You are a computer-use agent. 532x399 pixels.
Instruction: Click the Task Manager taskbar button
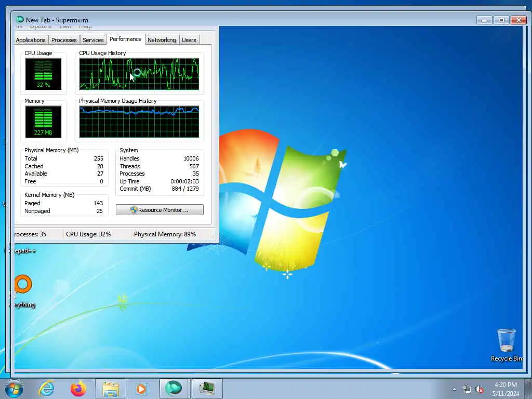click(x=207, y=389)
